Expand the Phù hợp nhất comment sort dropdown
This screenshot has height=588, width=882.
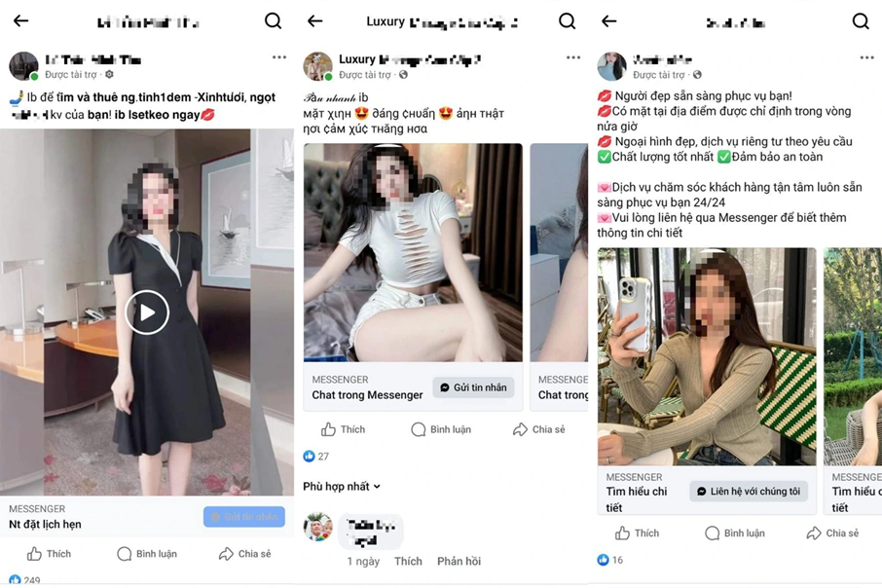point(342,486)
